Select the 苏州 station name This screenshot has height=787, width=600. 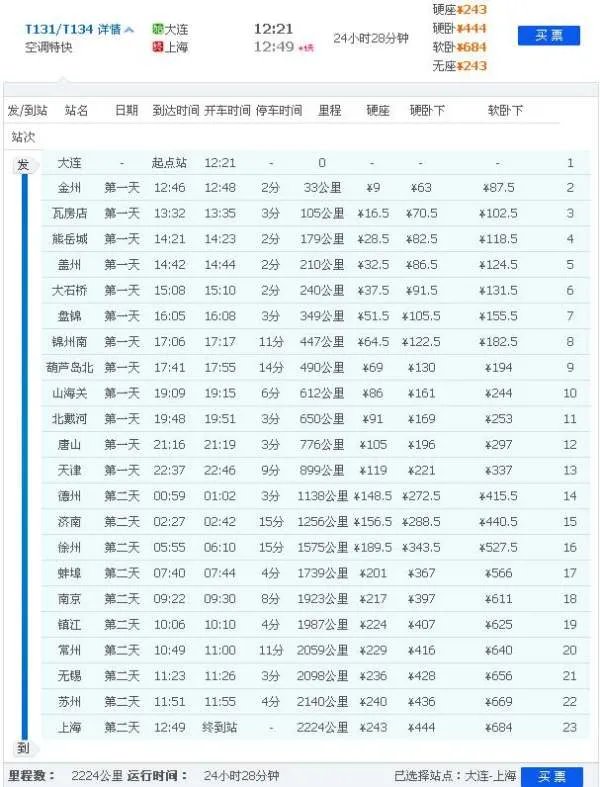pyautogui.click(x=69, y=702)
